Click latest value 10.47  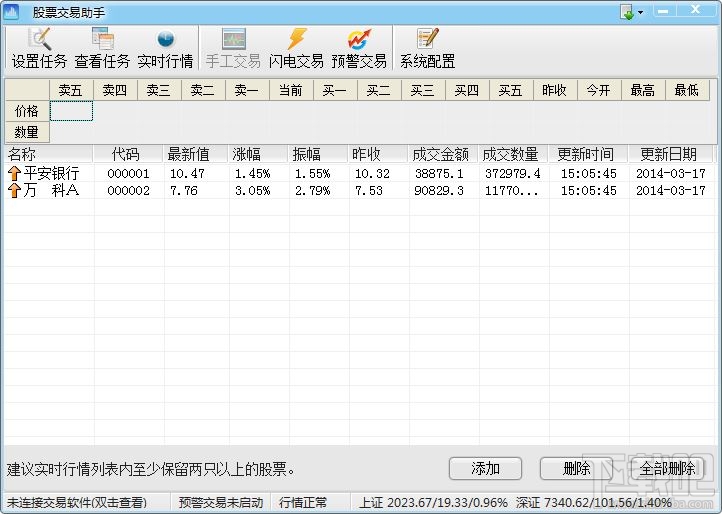(187, 174)
